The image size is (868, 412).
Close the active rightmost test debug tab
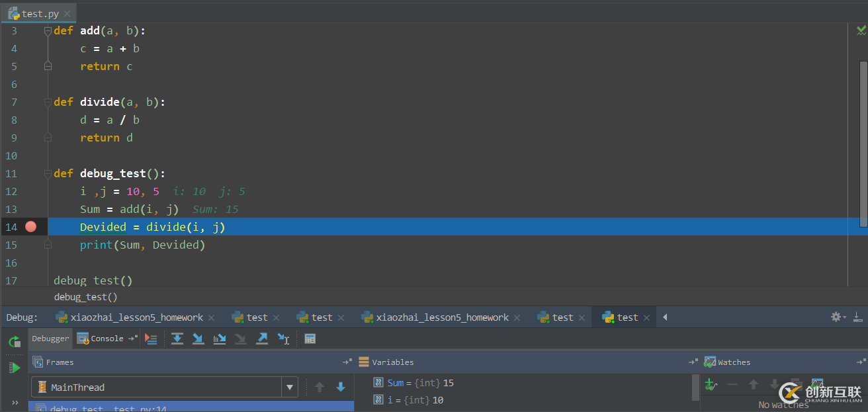point(646,317)
